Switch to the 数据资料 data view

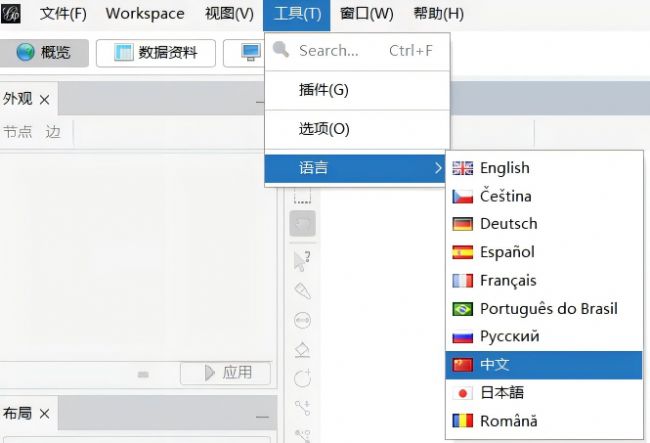155,53
